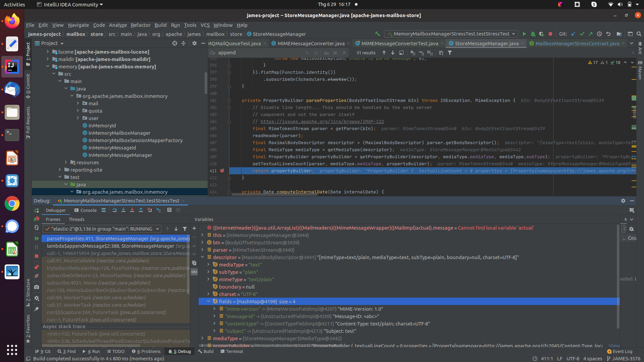Expand lucene module tree node

[x=48, y=52]
